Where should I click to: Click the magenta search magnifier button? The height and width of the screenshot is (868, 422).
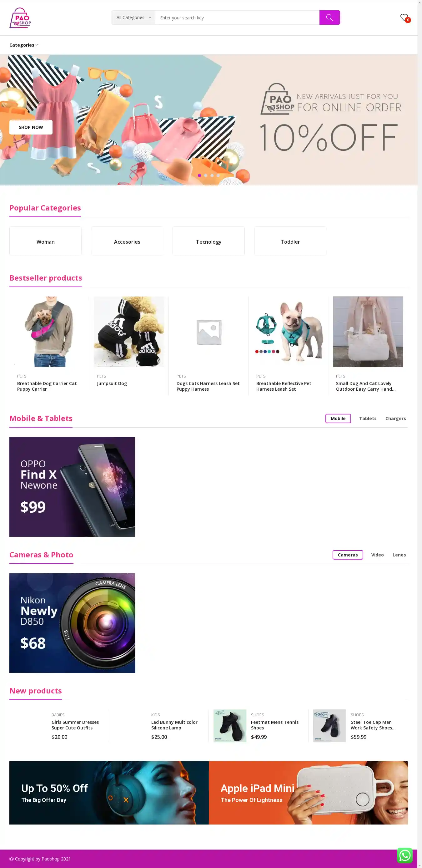coord(329,18)
